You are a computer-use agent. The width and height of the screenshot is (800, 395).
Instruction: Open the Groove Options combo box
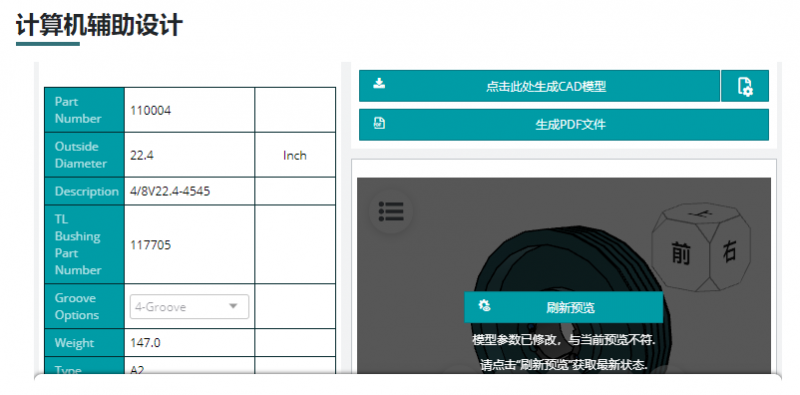pos(189,307)
